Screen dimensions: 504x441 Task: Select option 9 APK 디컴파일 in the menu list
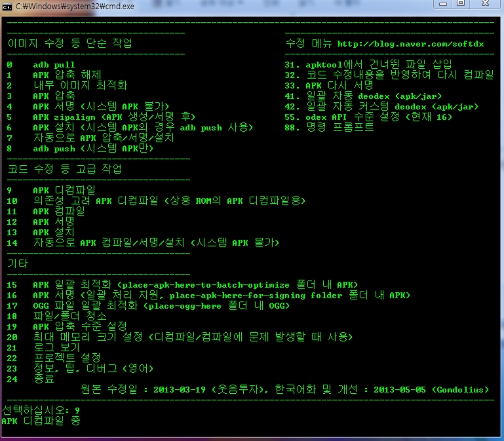coord(64,190)
